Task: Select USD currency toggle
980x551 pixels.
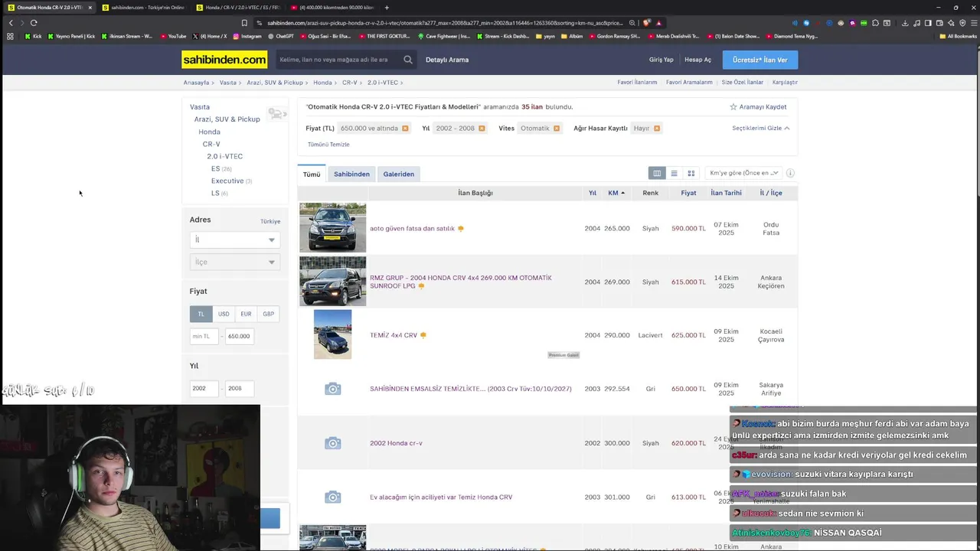Action: [224, 314]
